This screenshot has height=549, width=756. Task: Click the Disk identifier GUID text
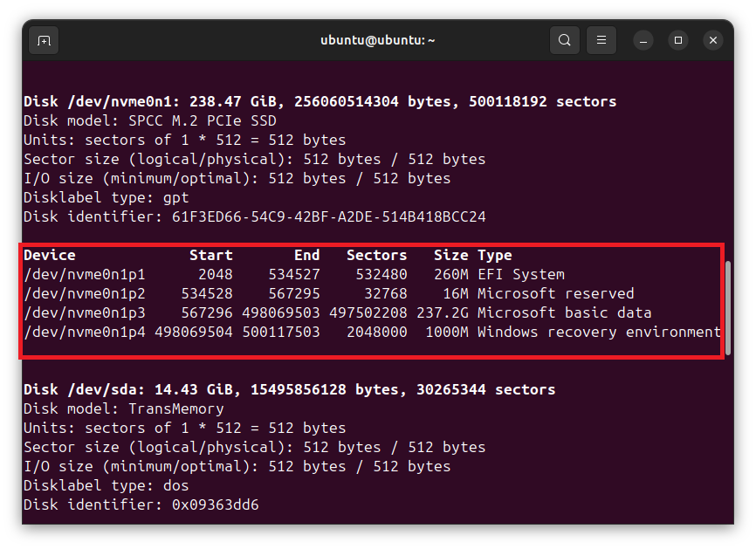coord(329,217)
